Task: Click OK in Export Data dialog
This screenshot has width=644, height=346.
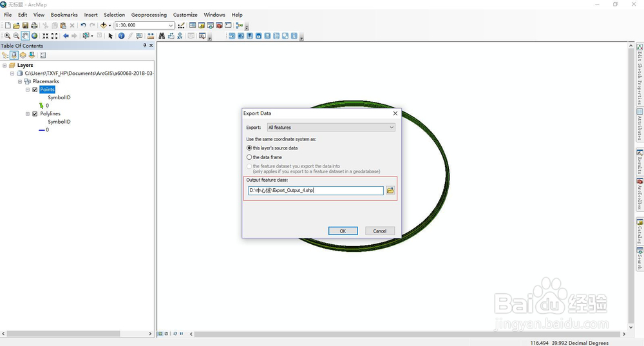Action: 343,231
